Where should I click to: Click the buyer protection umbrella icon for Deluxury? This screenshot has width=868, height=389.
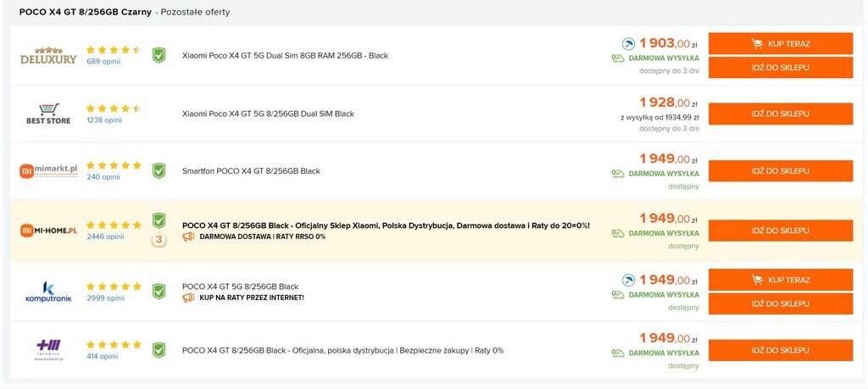click(628, 43)
